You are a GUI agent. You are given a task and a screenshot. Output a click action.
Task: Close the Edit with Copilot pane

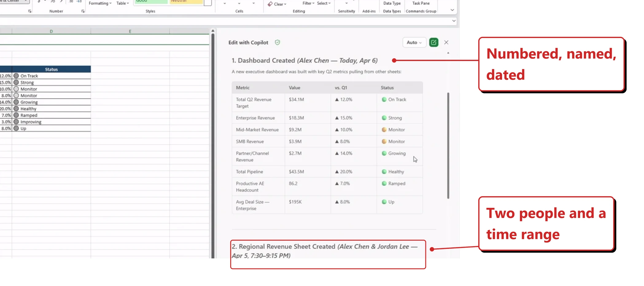[x=446, y=42]
